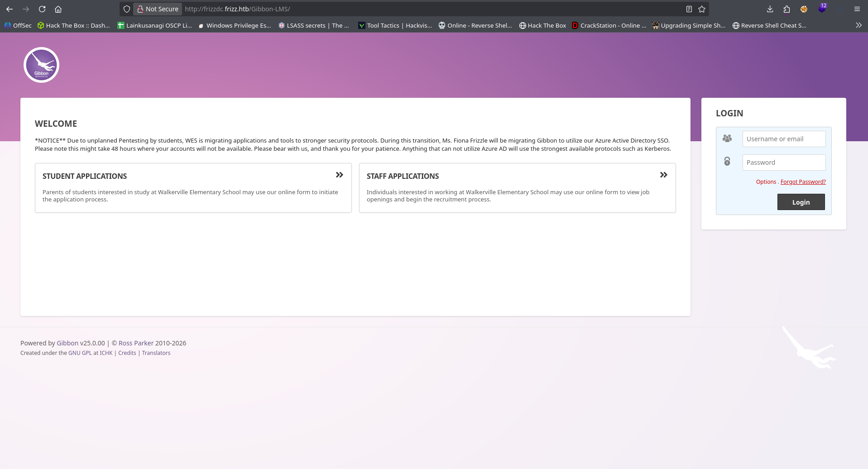
Task: Expand the Staff Applications double-arrow
Action: [x=663, y=175]
